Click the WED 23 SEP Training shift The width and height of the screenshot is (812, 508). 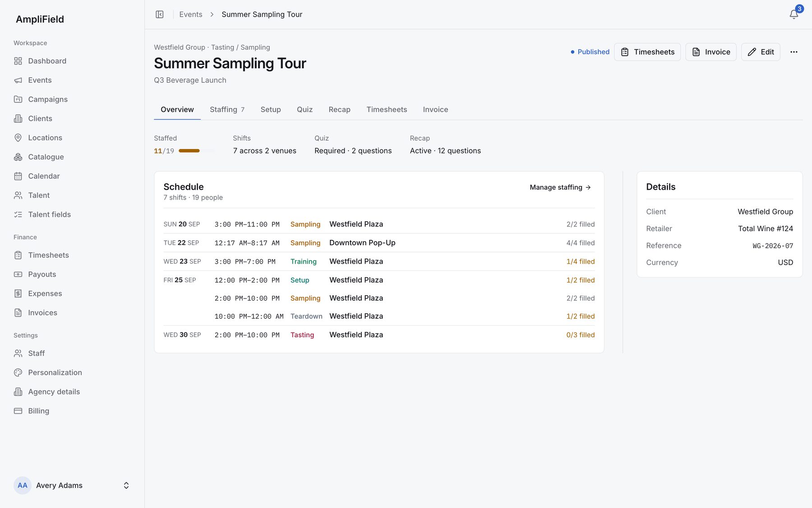click(x=379, y=261)
